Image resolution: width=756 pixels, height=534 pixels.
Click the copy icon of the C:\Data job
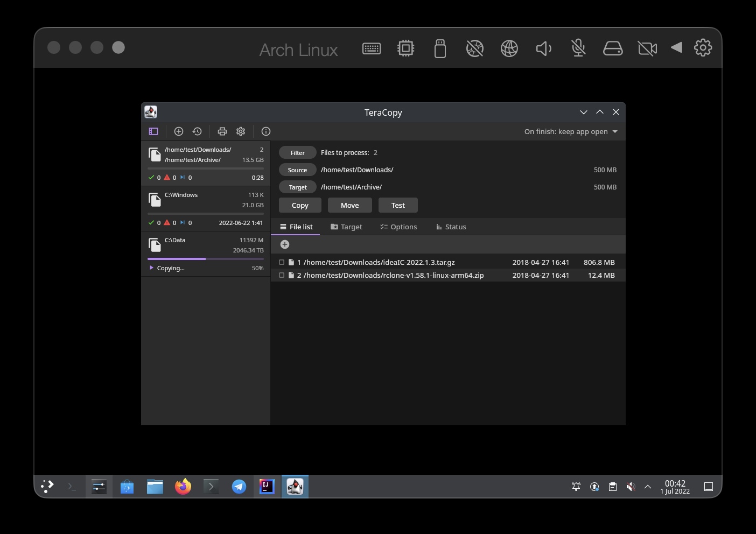pyautogui.click(x=155, y=245)
